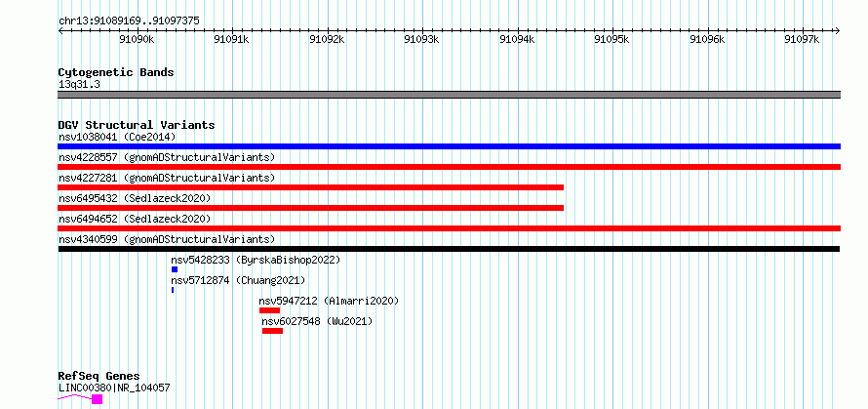Click the ruler's left arrowhead
The height and width of the screenshot is (409, 868).
(x=60, y=30)
